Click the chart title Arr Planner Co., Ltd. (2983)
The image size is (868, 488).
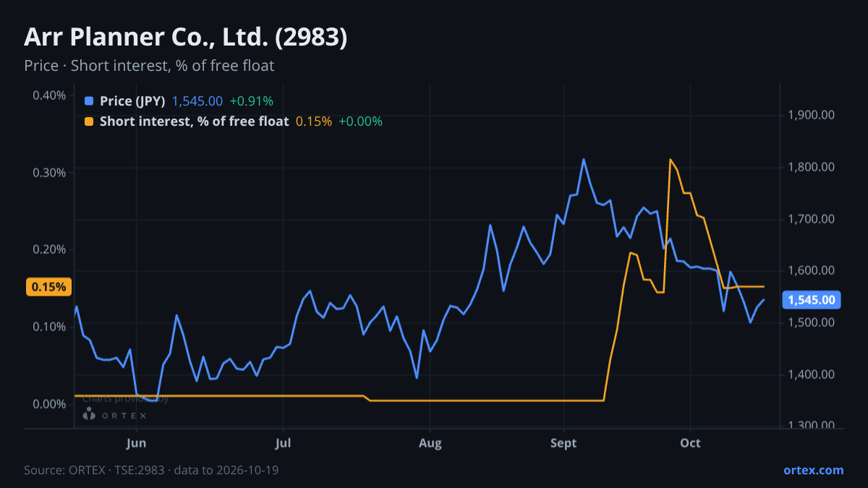186,37
